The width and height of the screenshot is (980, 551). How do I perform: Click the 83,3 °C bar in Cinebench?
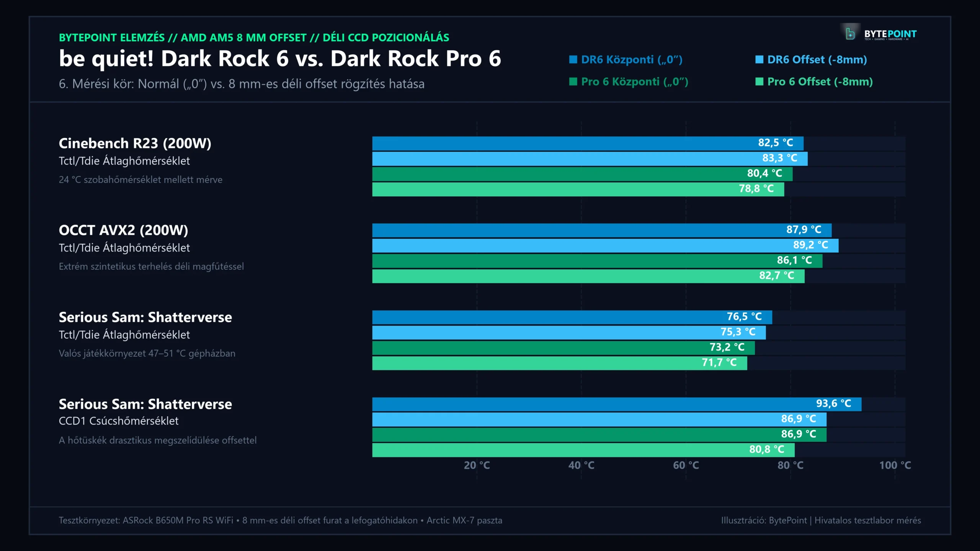tap(590, 159)
